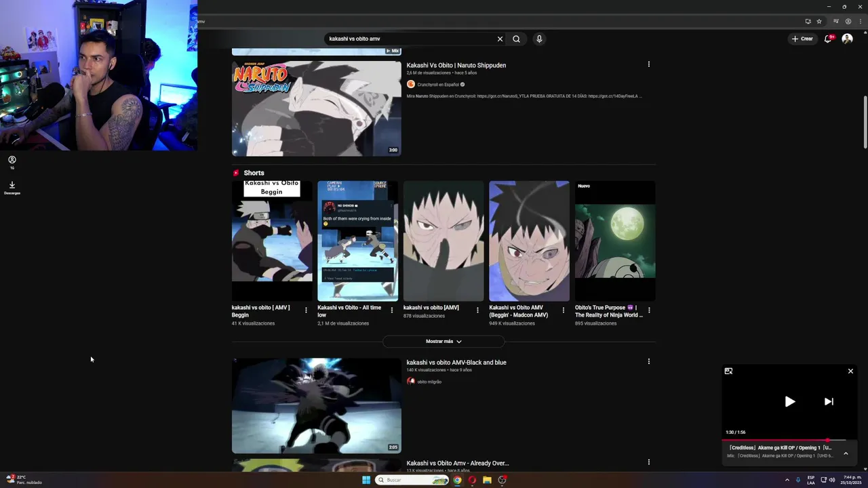The height and width of the screenshot is (488, 868).
Task: Open kakashi vs obito AMV-Black and blue title
Action: [456, 363]
